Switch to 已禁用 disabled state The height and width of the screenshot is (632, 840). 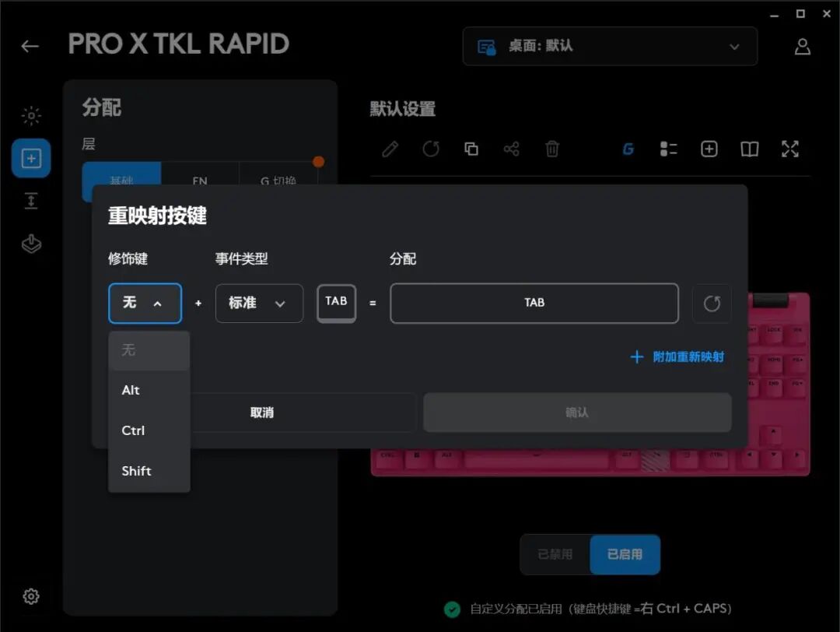[x=555, y=554]
